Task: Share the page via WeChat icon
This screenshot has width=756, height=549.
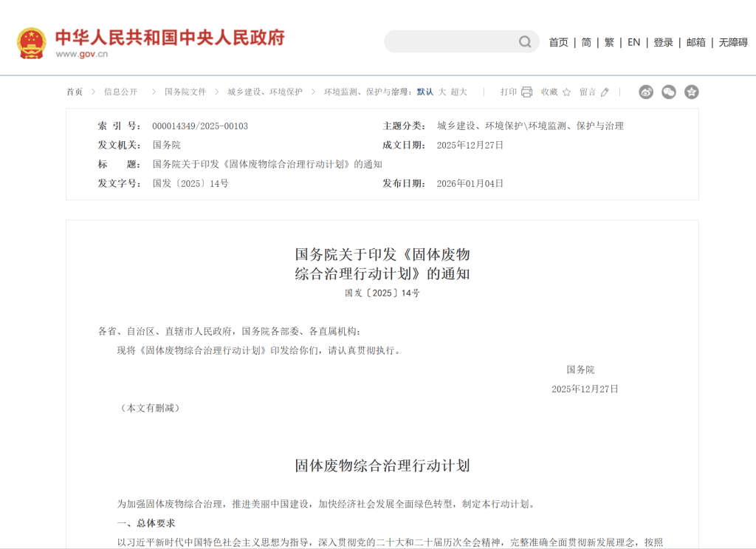Action: point(669,92)
